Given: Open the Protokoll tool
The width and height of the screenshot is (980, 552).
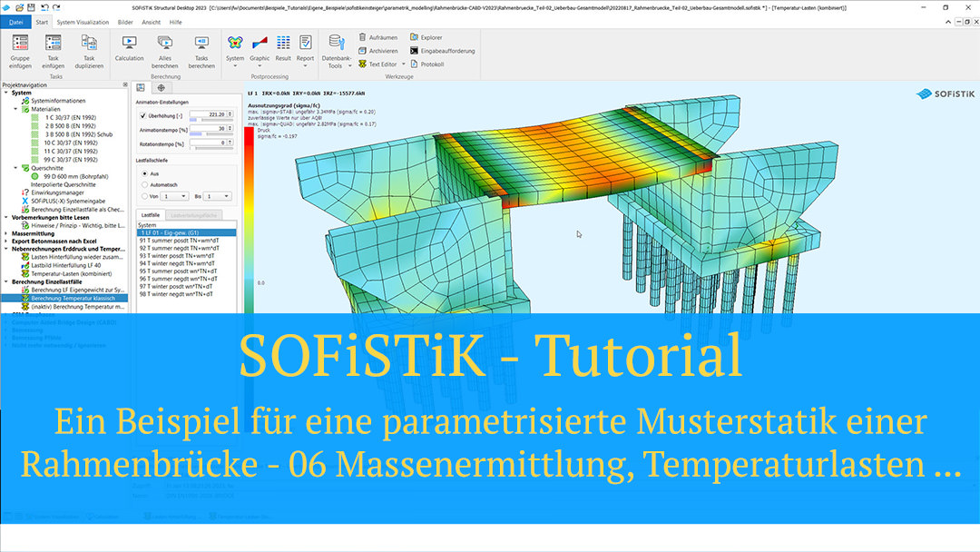Looking at the screenshot, I should point(415,64).
